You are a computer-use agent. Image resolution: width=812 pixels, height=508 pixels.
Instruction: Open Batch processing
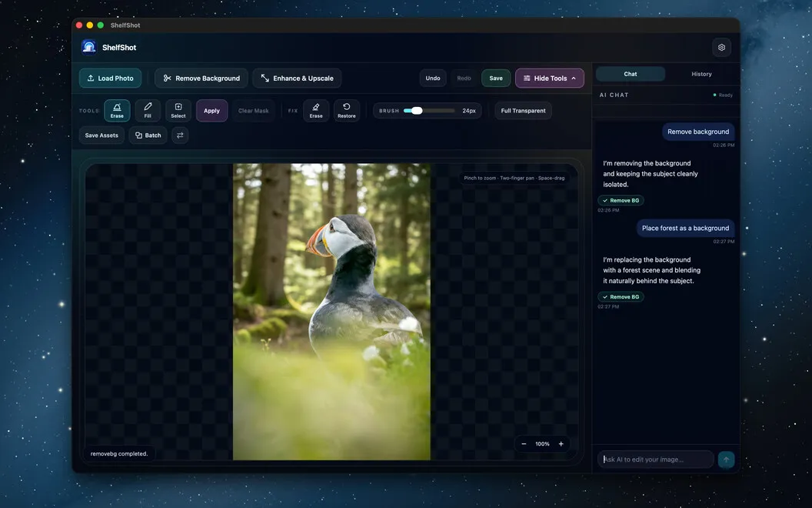[148, 135]
